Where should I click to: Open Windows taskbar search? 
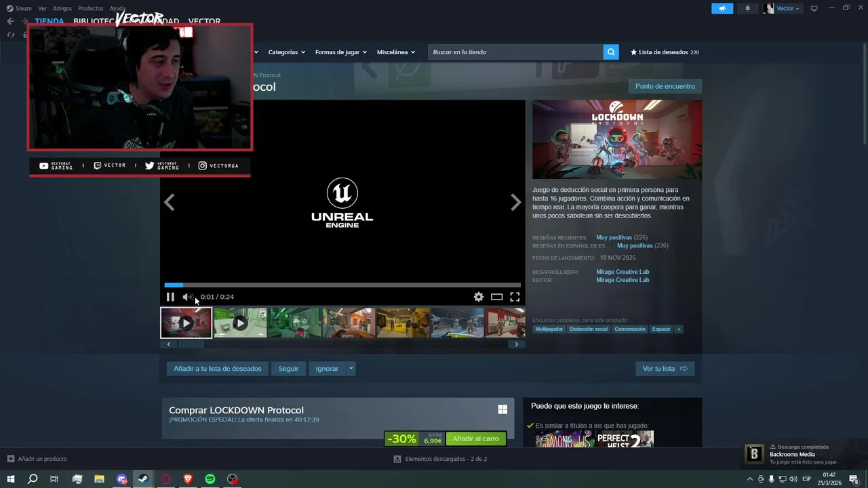click(x=33, y=479)
